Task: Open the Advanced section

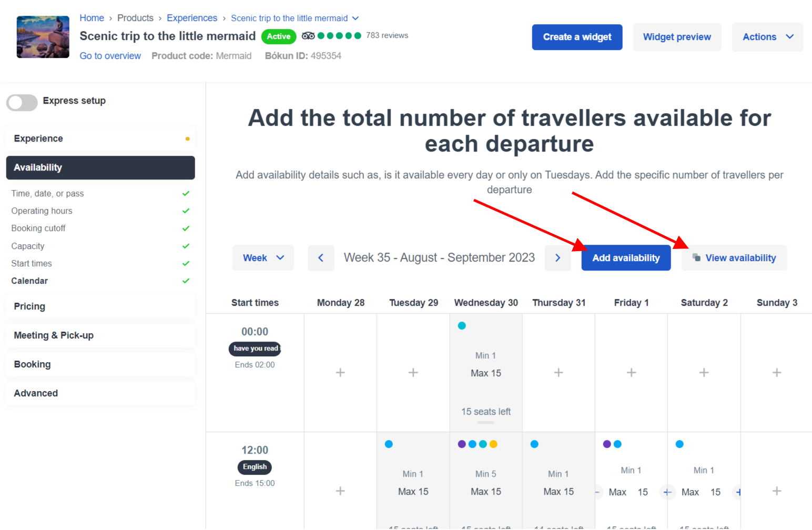Action: pos(100,393)
